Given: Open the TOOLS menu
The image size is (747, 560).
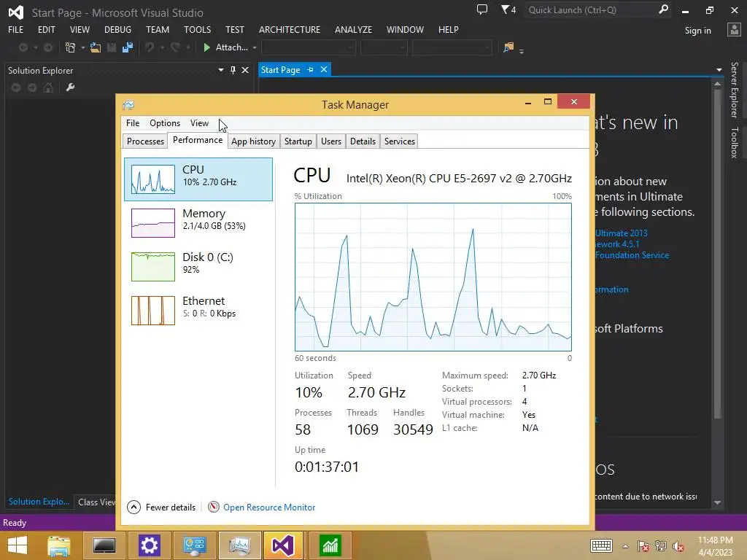Looking at the screenshot, I should (x=197, y=29).
